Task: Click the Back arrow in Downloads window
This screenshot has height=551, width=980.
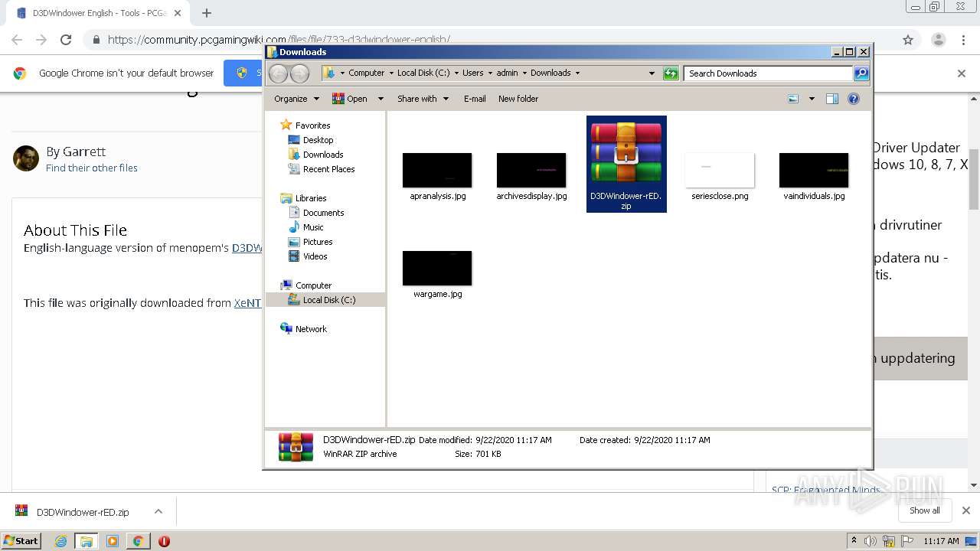Action: pyautogui.click(x=278, y=73)
